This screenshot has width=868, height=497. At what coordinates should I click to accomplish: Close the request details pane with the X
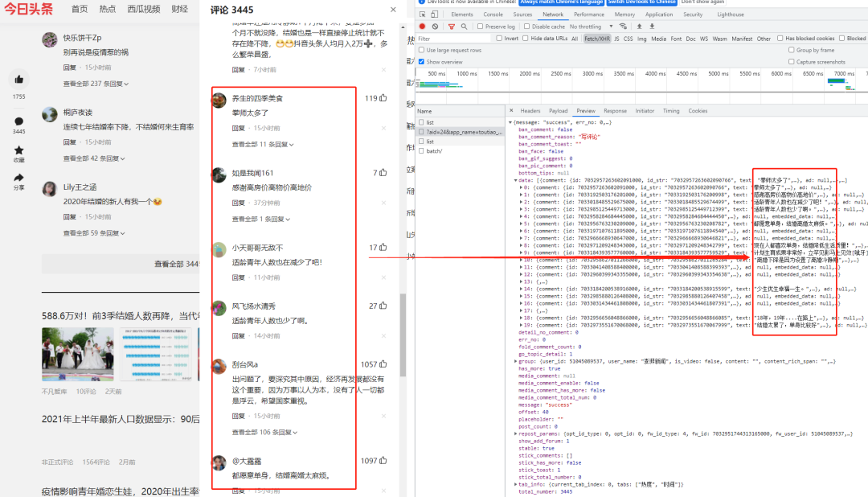point(511,111)
